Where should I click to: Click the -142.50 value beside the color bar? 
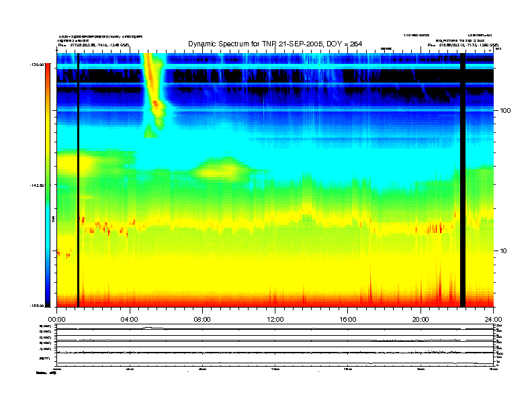click(x=37, y=185)
